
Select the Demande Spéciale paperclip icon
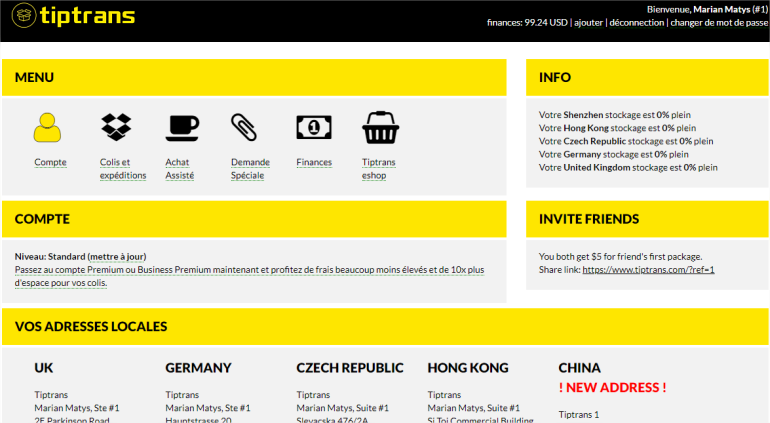click(x=244, y=127)
